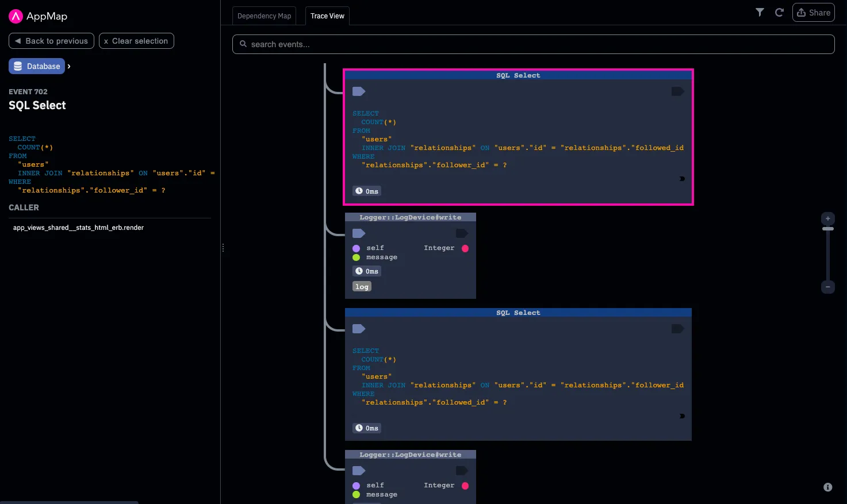The width and height of the screenshot is (847, 504).
Task: Switch to Trace View tab
Action: click(x=327, y=16)
